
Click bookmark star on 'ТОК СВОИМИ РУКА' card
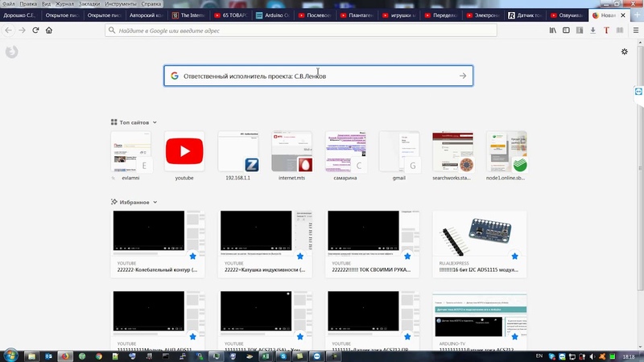(x=407, y=256)
